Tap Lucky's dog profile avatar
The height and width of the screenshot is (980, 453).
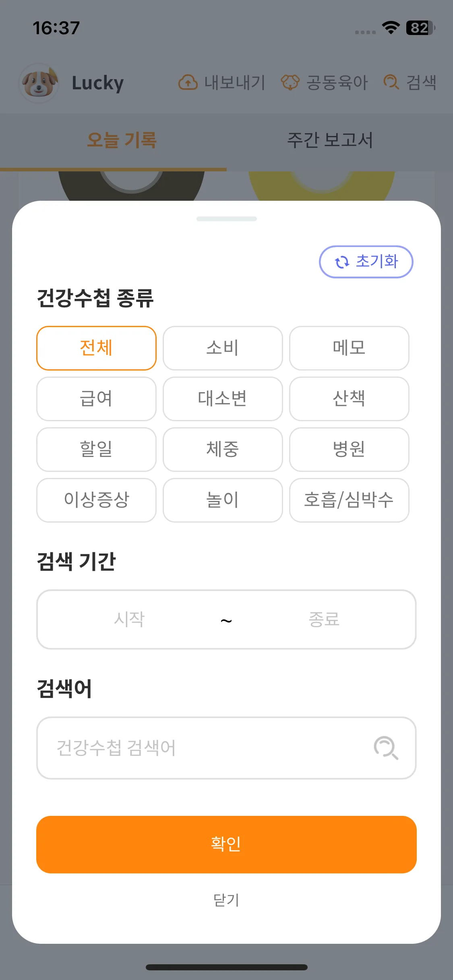tap(39, 83)
